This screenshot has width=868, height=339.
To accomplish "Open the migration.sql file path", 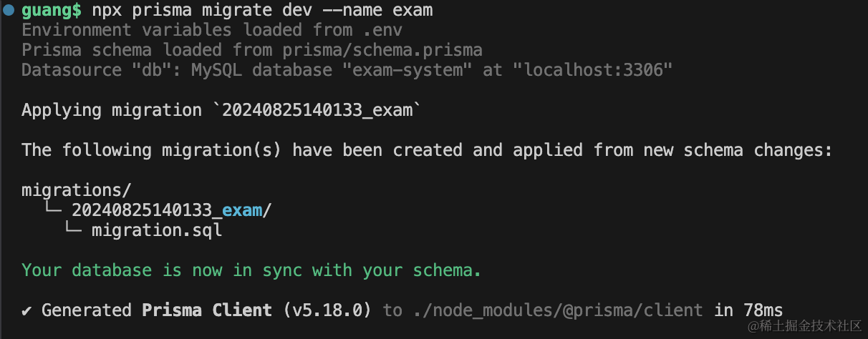I will pos(157,230).
